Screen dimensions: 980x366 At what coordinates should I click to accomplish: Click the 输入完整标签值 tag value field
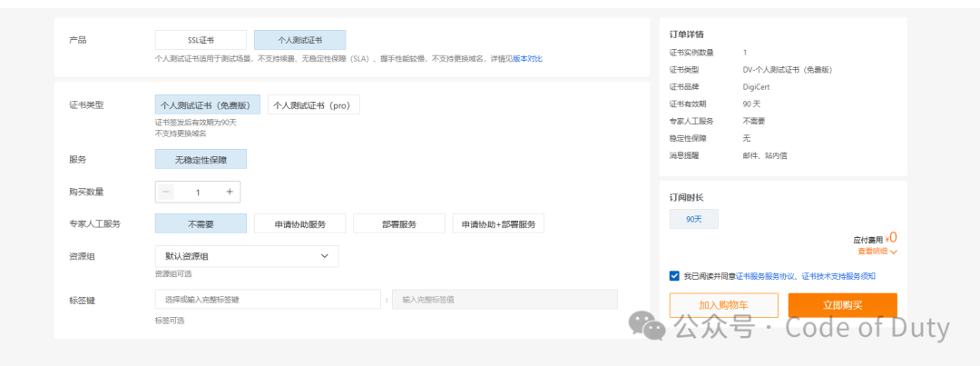coord(505,299)
